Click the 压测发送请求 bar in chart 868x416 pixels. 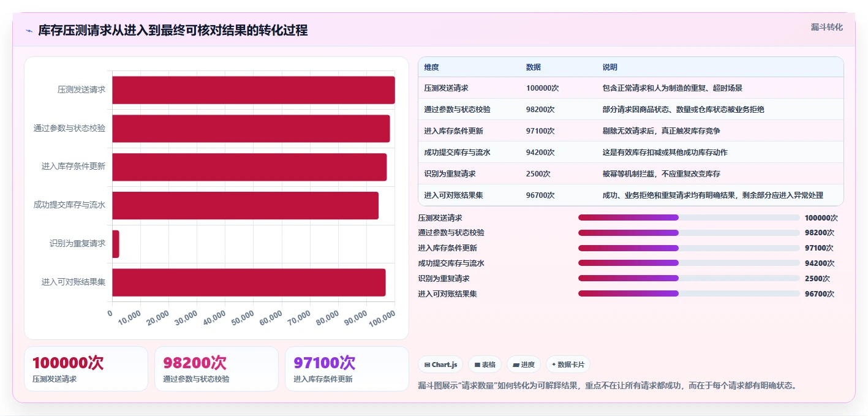254,90
